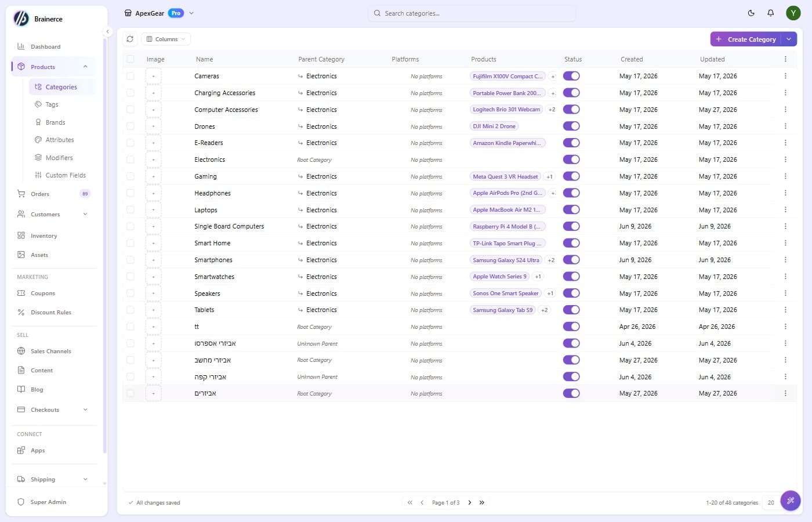Viewport: 812px width, 522px height.
Task: Add image for Speakers category
Action: (x=154, y=293)
